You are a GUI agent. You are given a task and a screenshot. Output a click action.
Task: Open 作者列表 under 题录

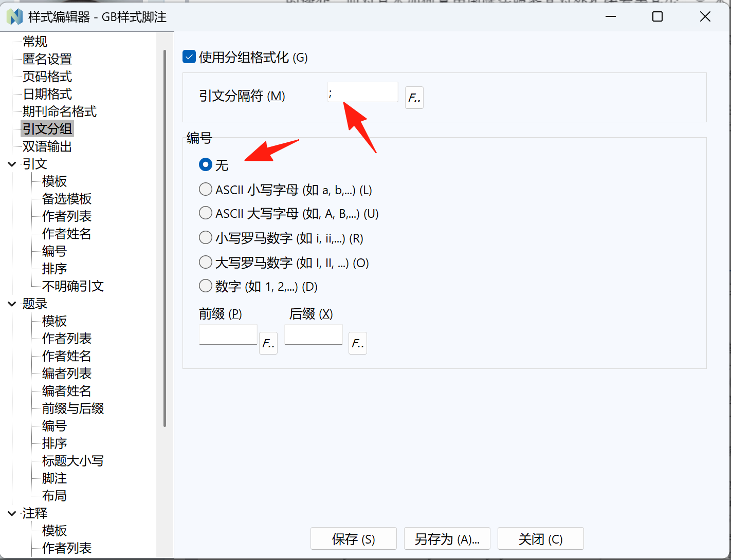tap(67, 339)
